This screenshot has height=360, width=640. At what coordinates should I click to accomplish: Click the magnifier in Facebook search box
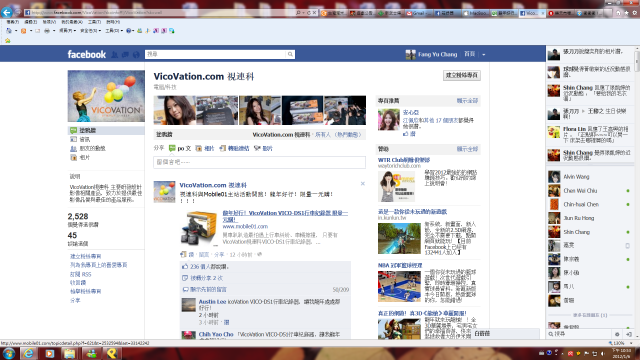click(x=290, y=54)
